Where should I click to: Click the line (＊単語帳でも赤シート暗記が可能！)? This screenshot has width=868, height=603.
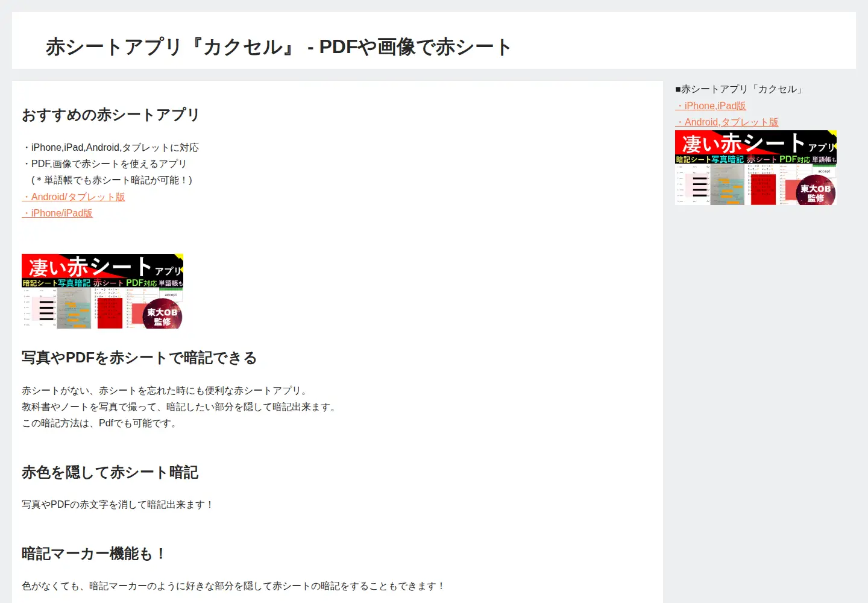(x=112, y=180)
